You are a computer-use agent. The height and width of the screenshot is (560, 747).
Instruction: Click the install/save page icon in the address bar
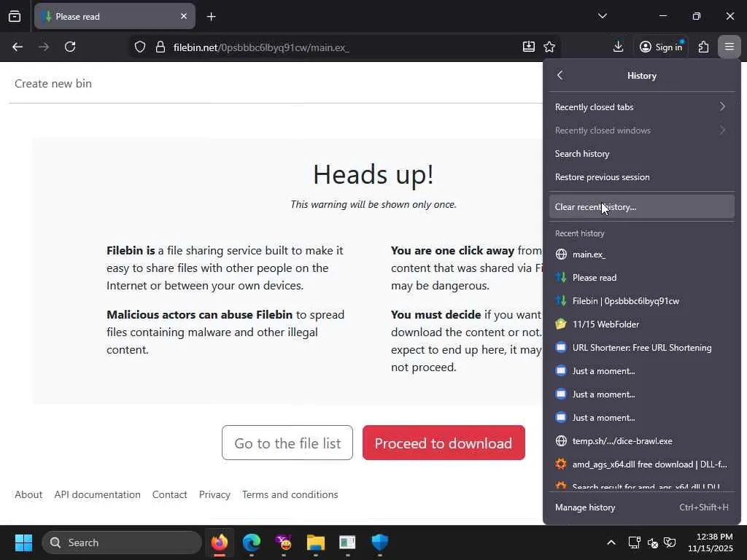529,47
